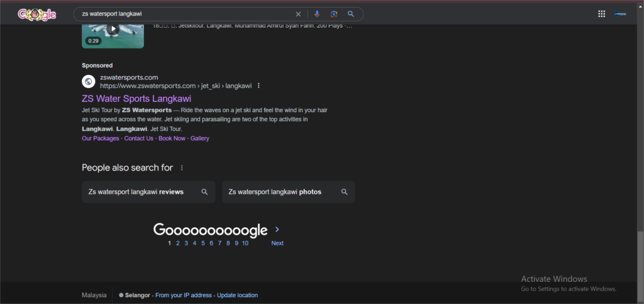
Task: Go to results page 2
Action: 178,243
